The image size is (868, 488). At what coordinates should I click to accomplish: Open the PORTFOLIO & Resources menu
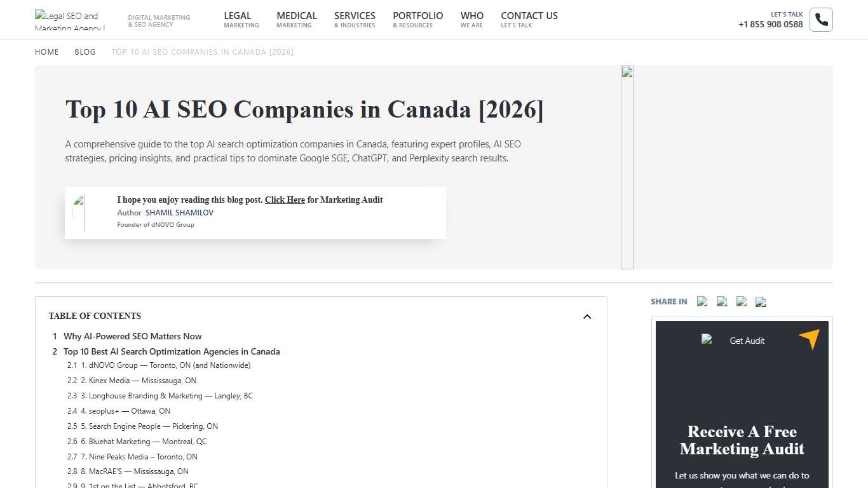(417, 20)
